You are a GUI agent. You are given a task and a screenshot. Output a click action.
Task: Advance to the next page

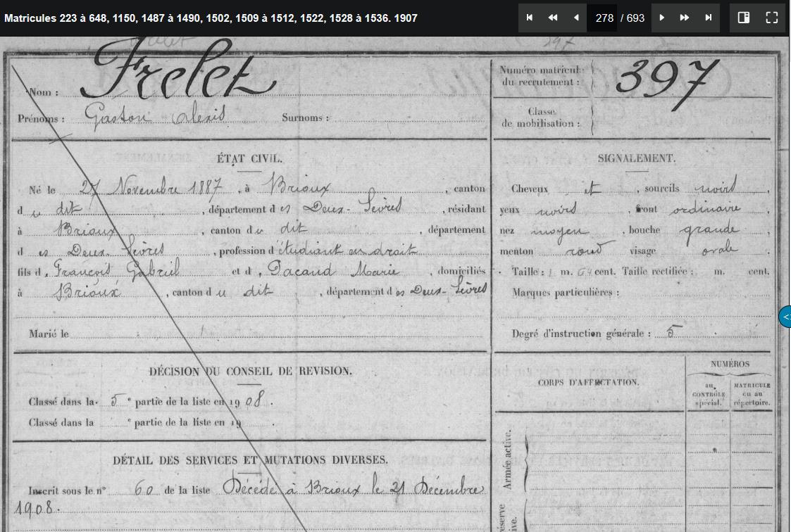661,18
